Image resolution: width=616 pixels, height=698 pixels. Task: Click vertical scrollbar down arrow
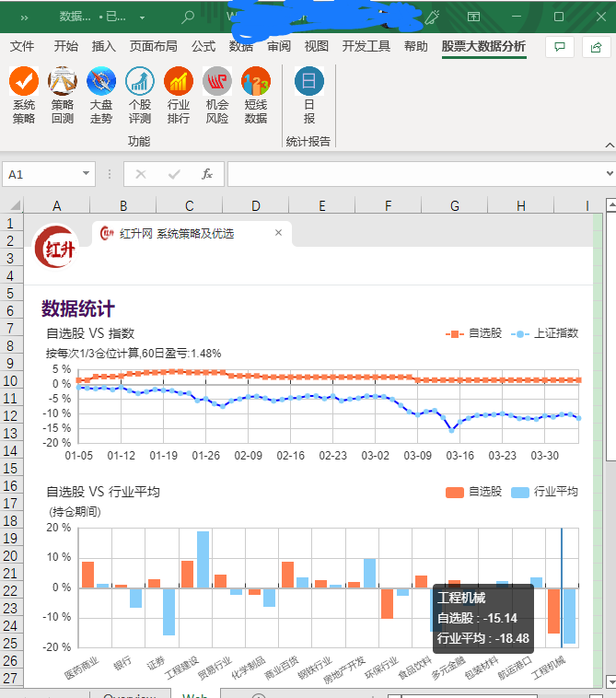610,681
